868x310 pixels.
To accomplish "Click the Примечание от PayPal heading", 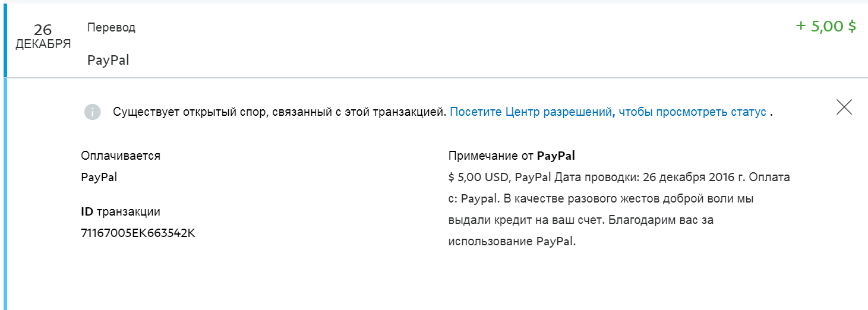I will [512, 156].
